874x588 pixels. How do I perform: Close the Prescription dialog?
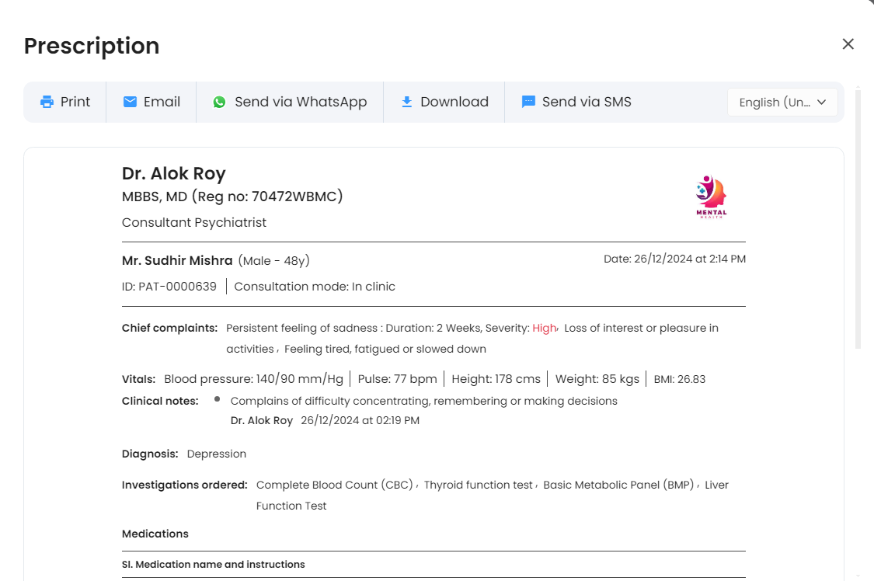coord(848,44)
